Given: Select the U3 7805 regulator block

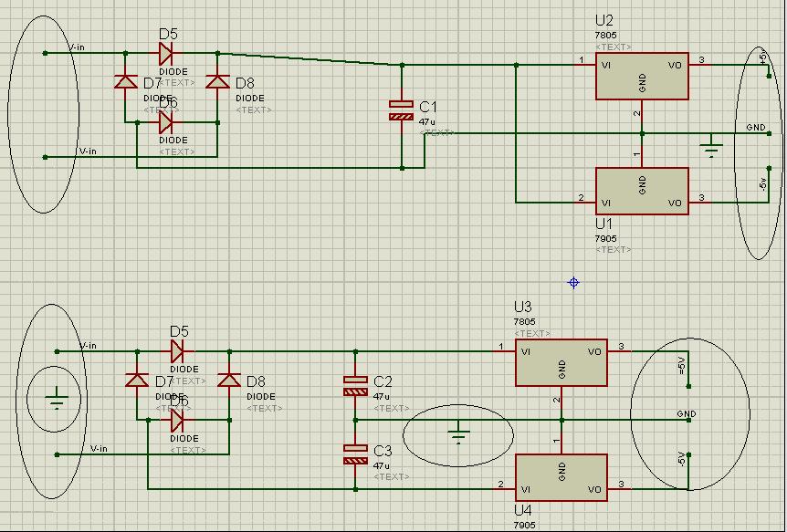Looking at the screenshot, I should click(561, 363).
